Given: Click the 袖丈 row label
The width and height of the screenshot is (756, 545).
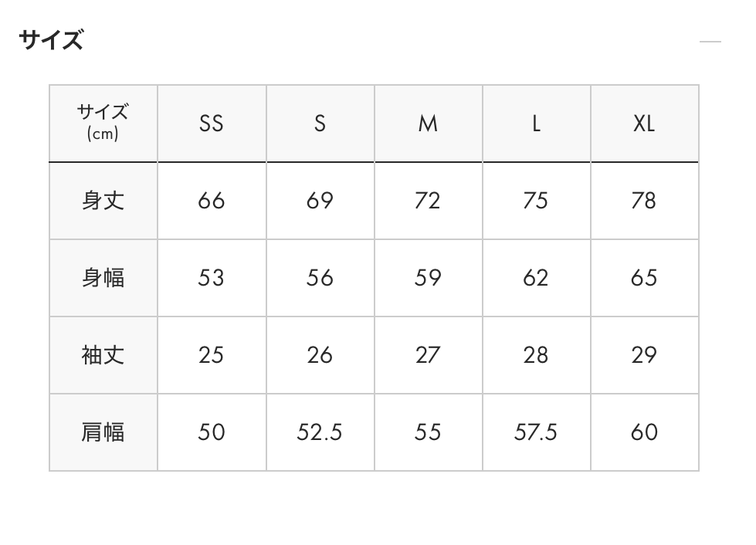Looking at the screenshot, I should tap(103, 355).
